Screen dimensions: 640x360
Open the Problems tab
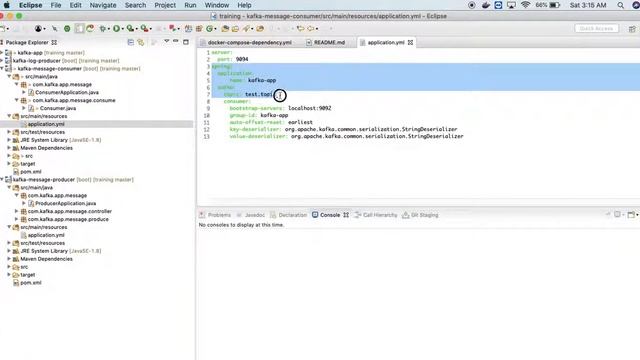point(215,215)
